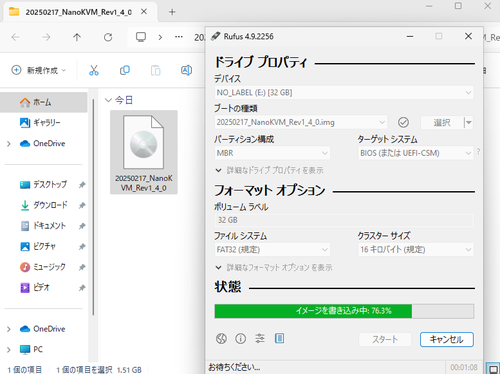The width and height of the screenshot is (500, 374).
Task: Click 1個の項目 status bar text
Action: pyautogui.click(x=25, y=369)
